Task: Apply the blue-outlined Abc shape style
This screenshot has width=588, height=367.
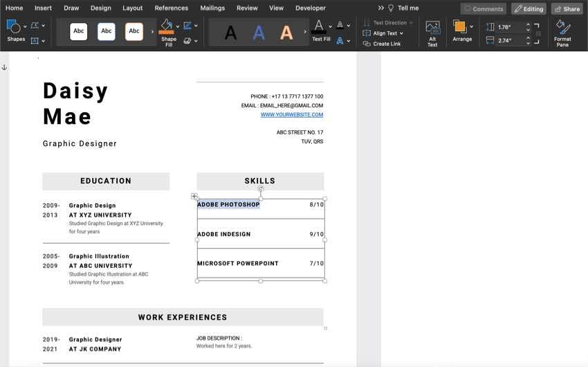Action: (106, 31)
